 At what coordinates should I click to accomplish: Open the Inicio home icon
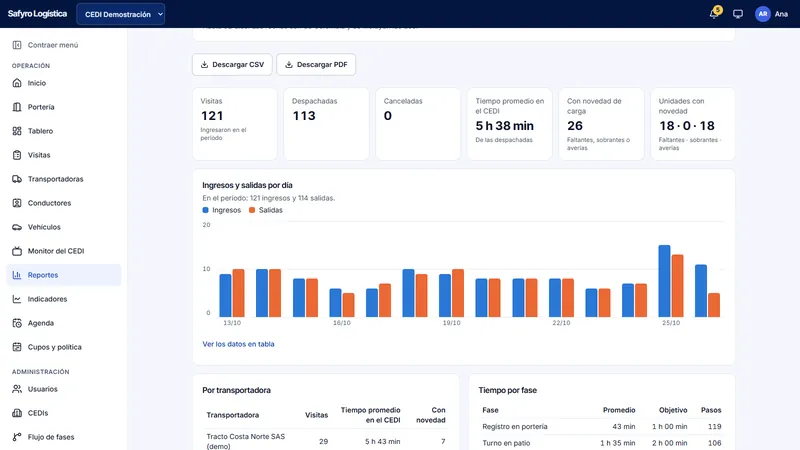(17, 83)
